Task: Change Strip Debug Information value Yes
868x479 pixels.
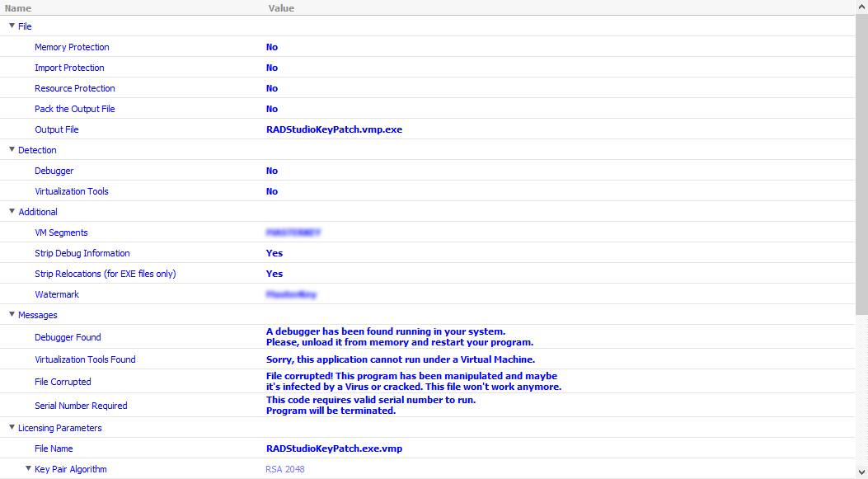Action: (274, 253)
